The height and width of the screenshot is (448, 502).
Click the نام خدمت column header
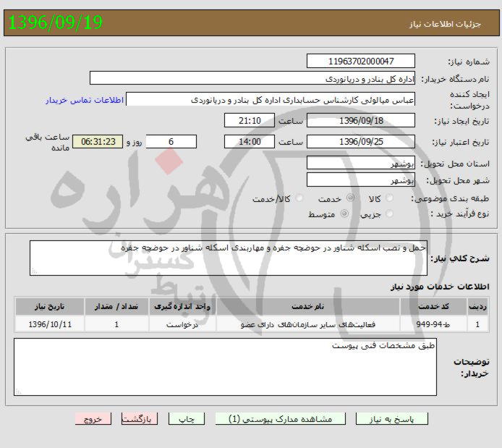click(x=308, y=306)
